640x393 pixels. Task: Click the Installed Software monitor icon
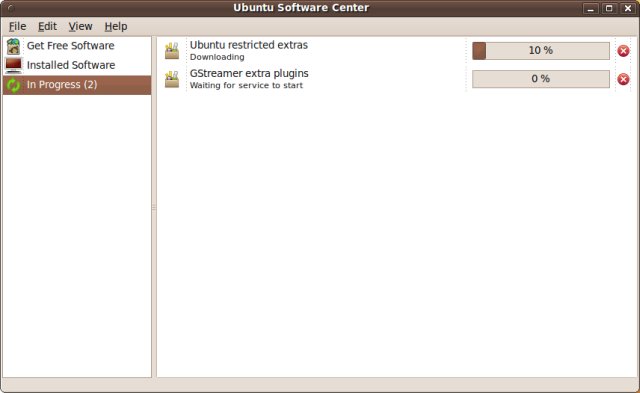point(13,65)
